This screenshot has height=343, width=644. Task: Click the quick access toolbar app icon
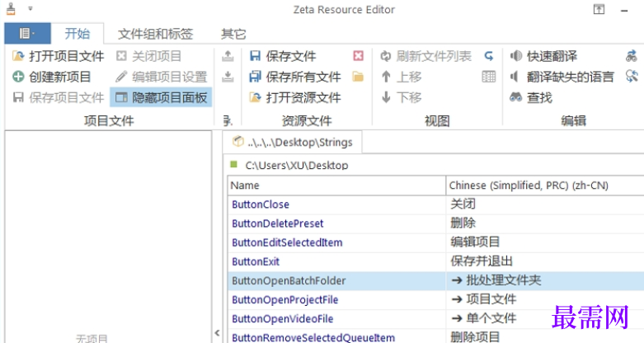pos(11,9)
